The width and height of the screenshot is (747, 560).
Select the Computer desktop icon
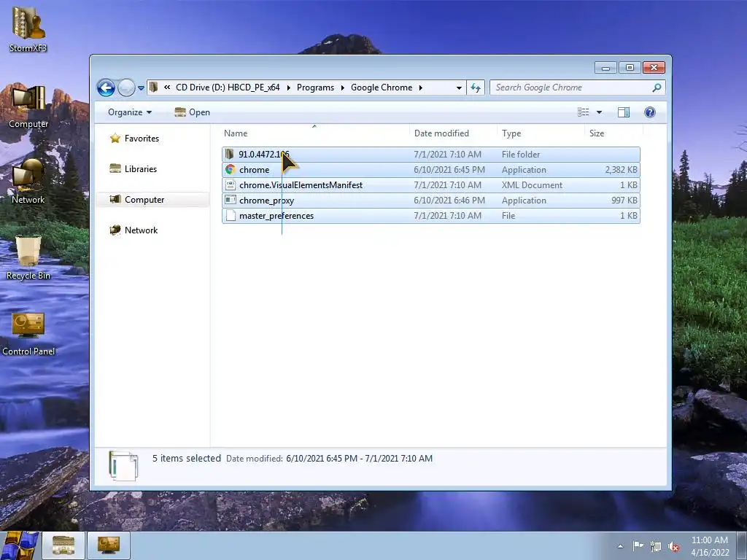point(28,106)
